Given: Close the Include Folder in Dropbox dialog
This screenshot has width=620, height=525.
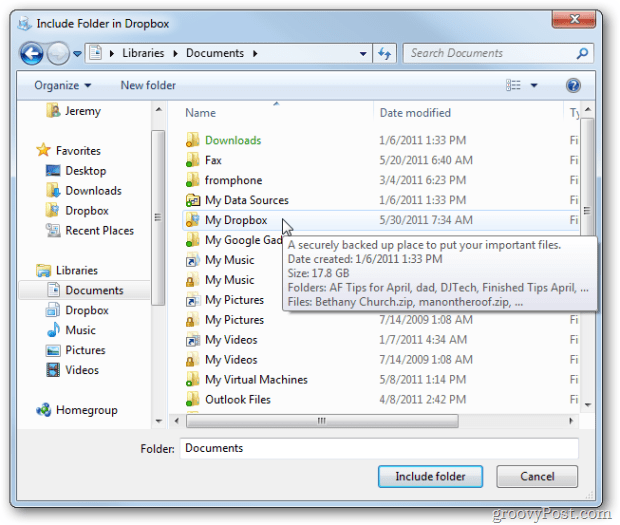Looking at the screenshot, I should pos(574,19).
